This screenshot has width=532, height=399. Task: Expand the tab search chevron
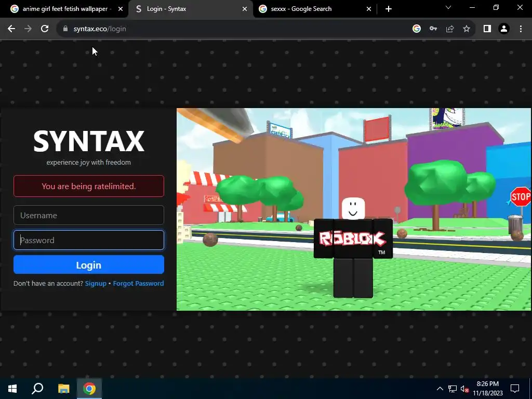pos(448,7)
